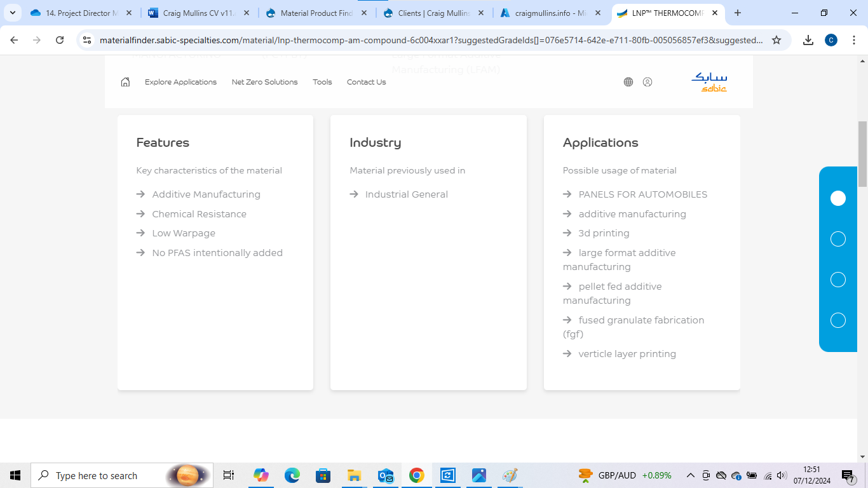Viewport: 868px width, 488px height.
Task: Open volume control in system tray
Action: click(x=782, y=475)
